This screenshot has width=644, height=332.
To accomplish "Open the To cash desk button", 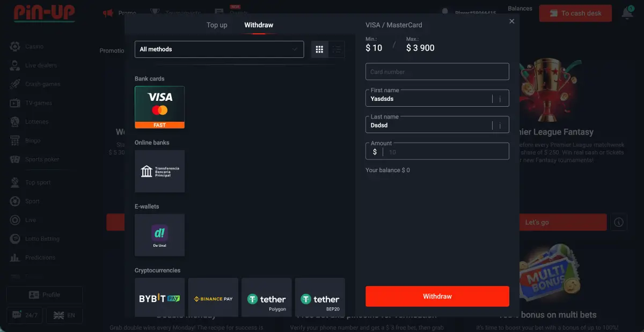I will coord(575,13).
